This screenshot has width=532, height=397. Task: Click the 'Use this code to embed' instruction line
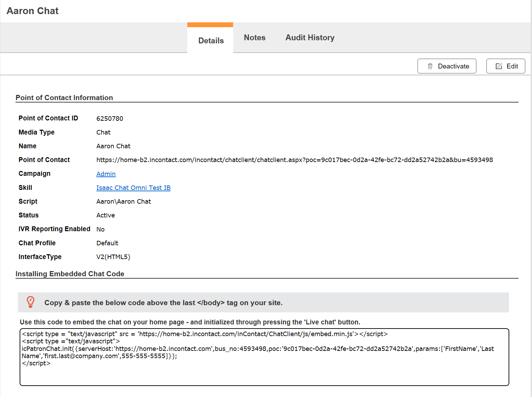pos(190,322)
